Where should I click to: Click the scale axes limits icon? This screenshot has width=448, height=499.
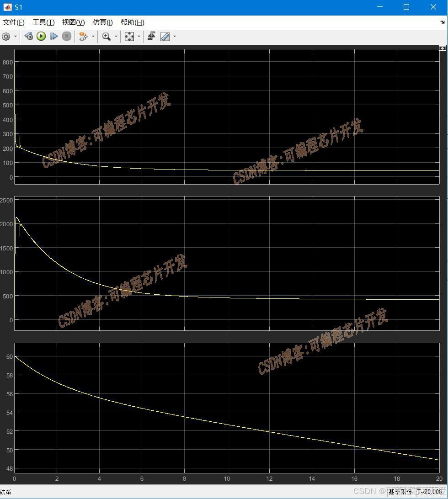pos(129,36)
